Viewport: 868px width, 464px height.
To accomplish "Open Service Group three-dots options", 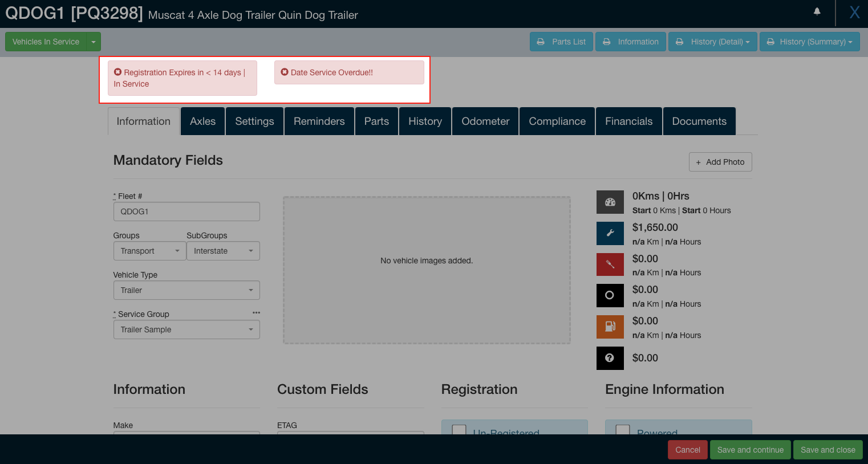I will 256,313.
